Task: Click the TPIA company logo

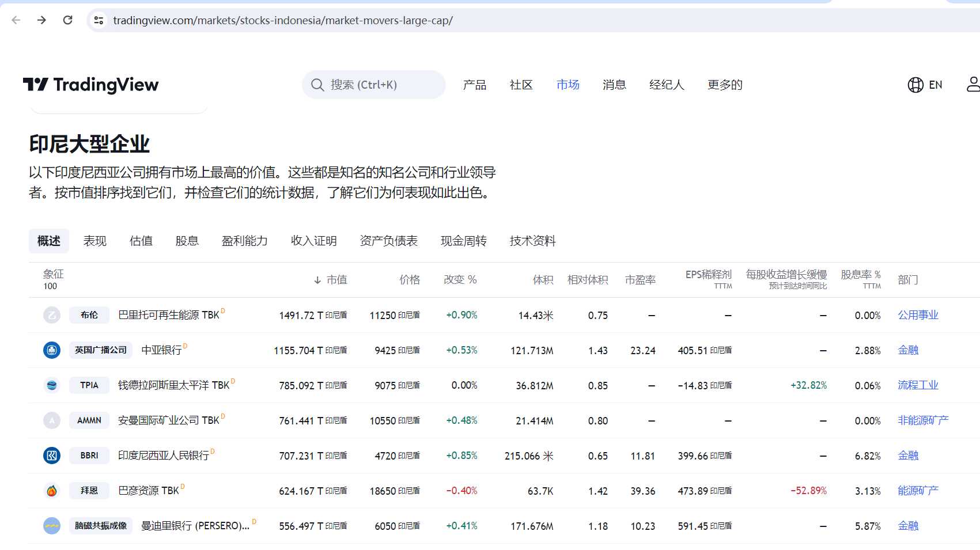Action: pos(52,385)
